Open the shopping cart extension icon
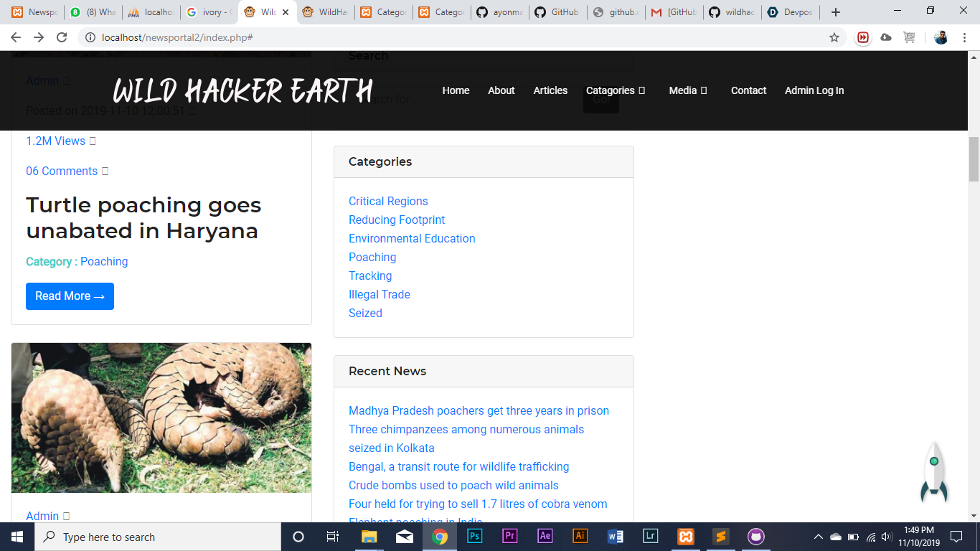The height and width of the screenshot is (551, 980). pos(910,37)
